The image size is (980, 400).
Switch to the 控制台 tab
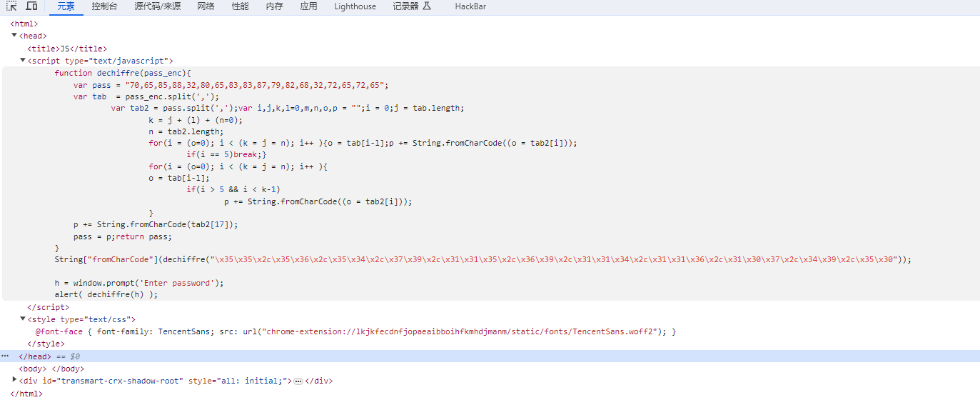(104, 6)
